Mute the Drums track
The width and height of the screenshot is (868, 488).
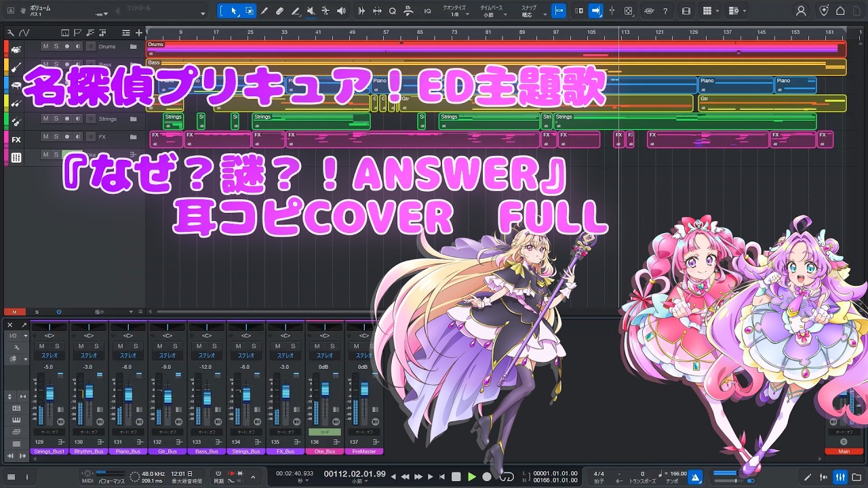[45, 46]
